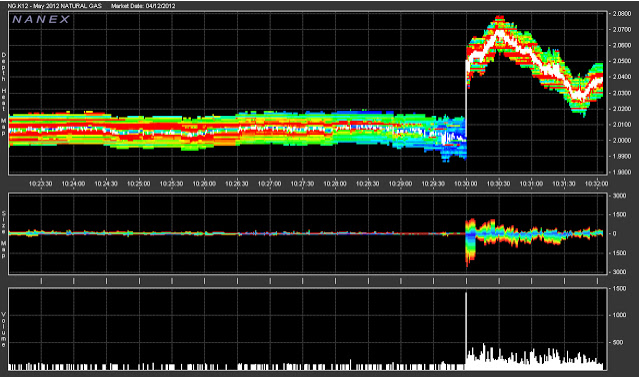Click the 10:23:30 time axis label
Image resolution: width=639 pixels, height=379 pixels.
click(x=41, y=184)
